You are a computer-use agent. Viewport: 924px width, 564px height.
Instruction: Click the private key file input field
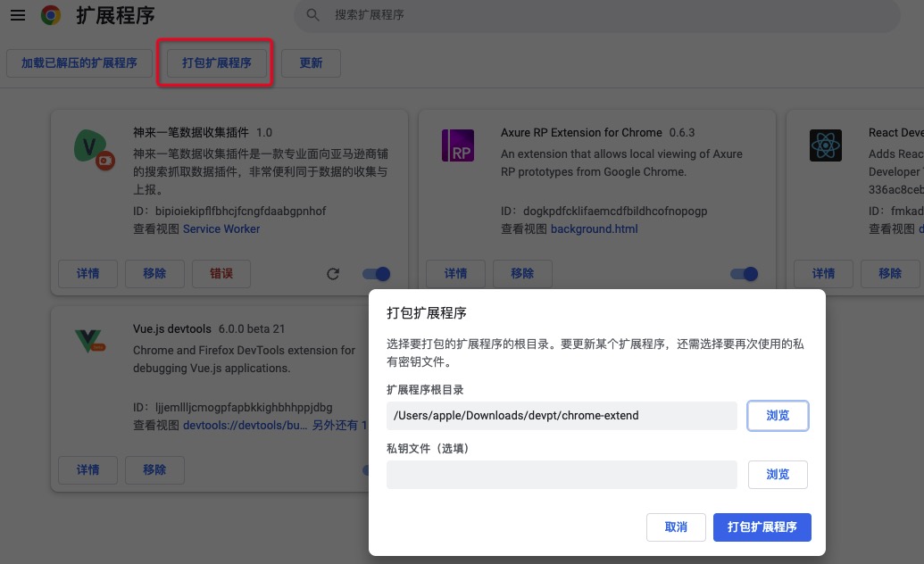click(x=562, y=475)
